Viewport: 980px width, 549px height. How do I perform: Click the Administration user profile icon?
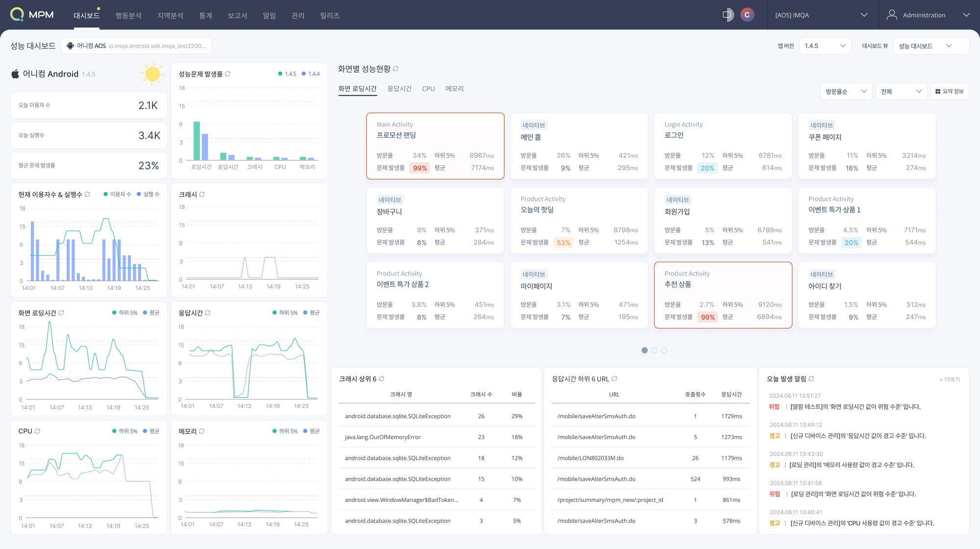[892, 15]
